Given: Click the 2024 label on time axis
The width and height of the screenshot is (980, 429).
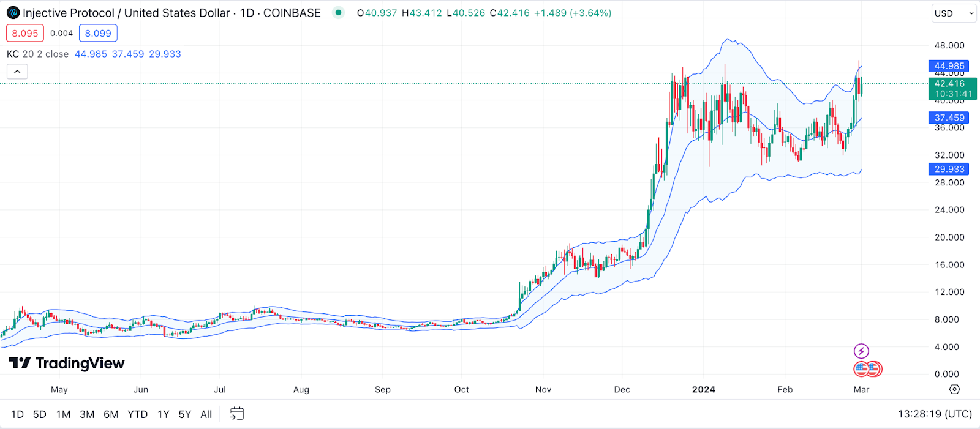Looking at the screenshot, I should pyautogui.click(x=704, y=389).
